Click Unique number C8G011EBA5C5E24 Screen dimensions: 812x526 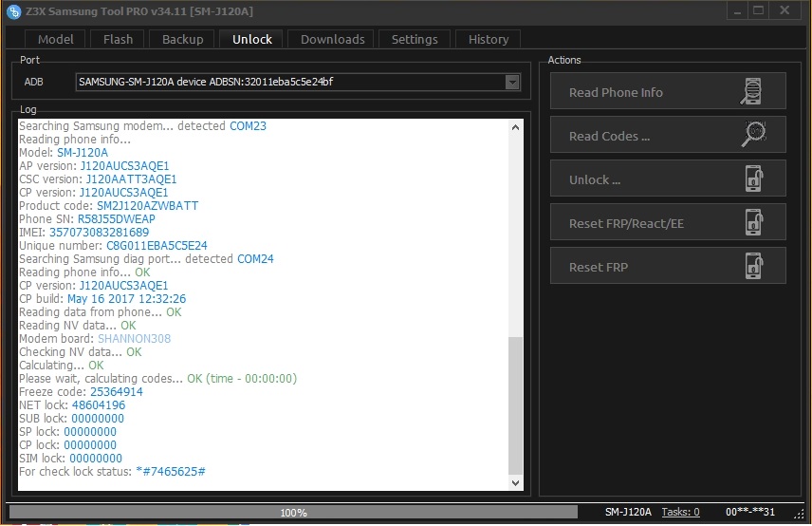(x=157, y=246)
